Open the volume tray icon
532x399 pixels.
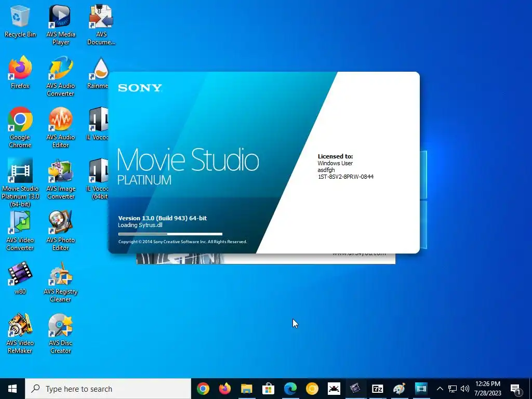tap(465, 389)
